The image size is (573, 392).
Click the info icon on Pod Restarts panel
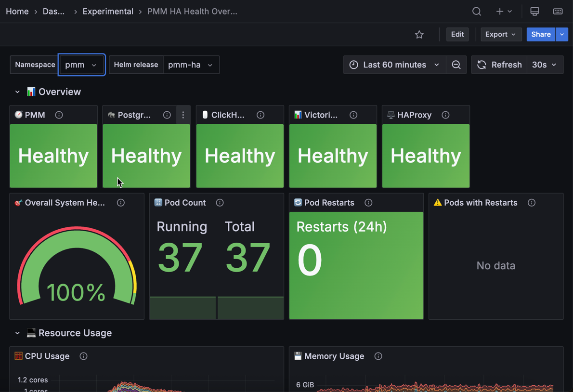coord(368,203)
